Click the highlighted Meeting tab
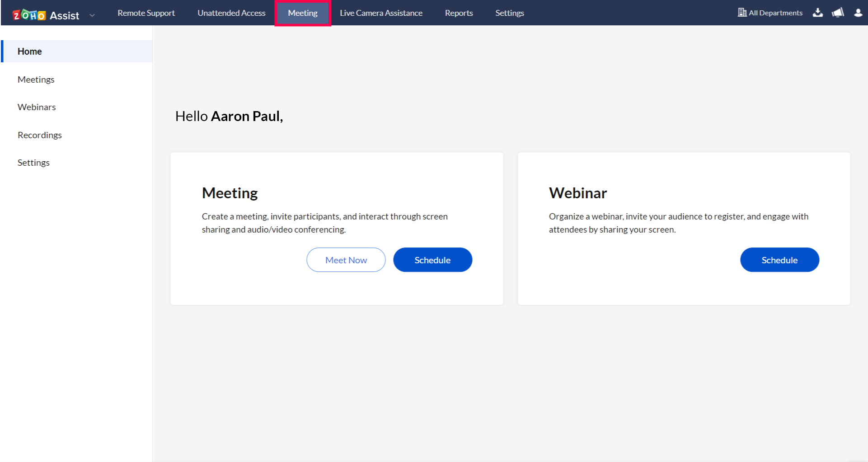The height and width of the screenshot is (462, 868). point(302,13)
